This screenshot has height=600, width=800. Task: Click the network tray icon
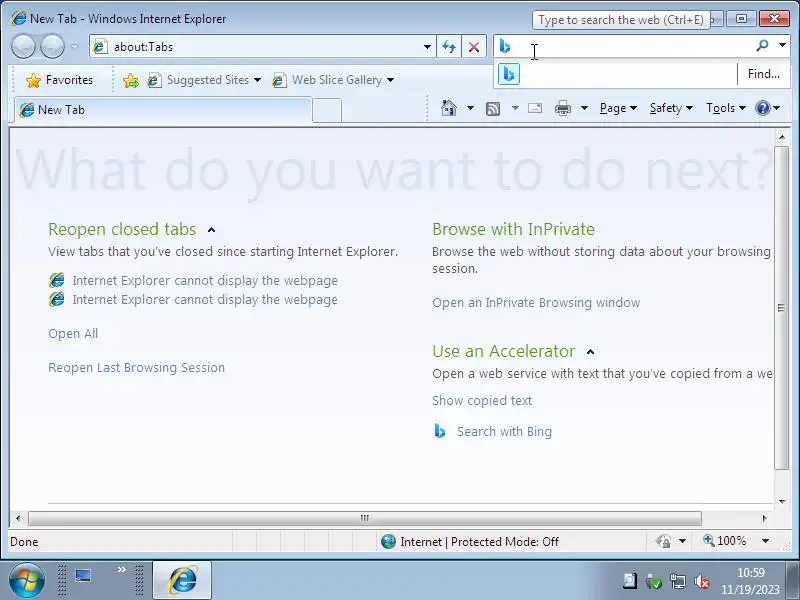pyautogui.click(x=678, y=582)
